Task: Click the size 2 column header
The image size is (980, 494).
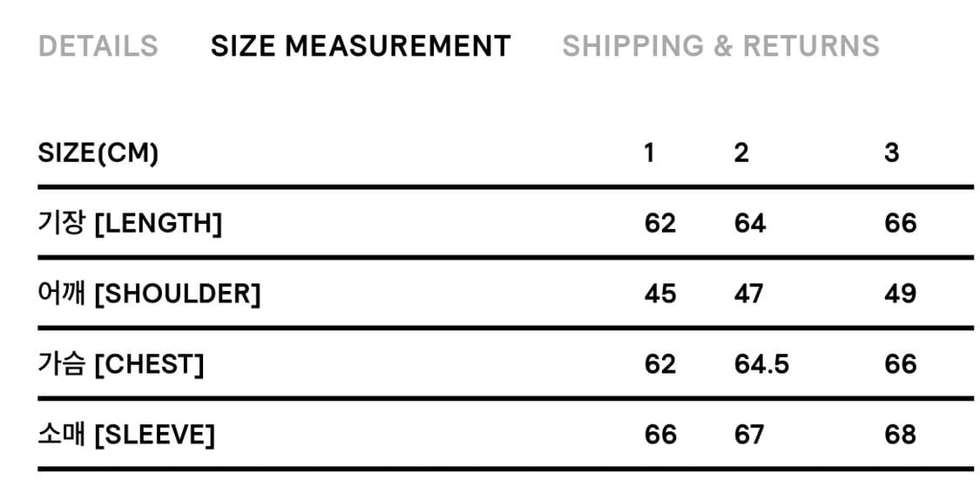Action: (741, 153)
